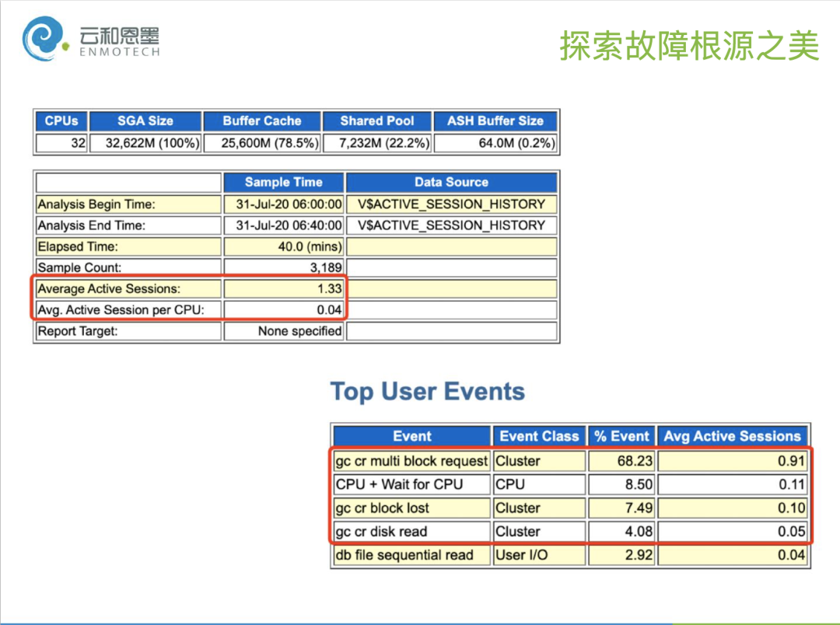Image resolution: width=840 pixels, height=625 pixels.
Task: Select the sample count 3,189
Action: (x=283, y=267)
